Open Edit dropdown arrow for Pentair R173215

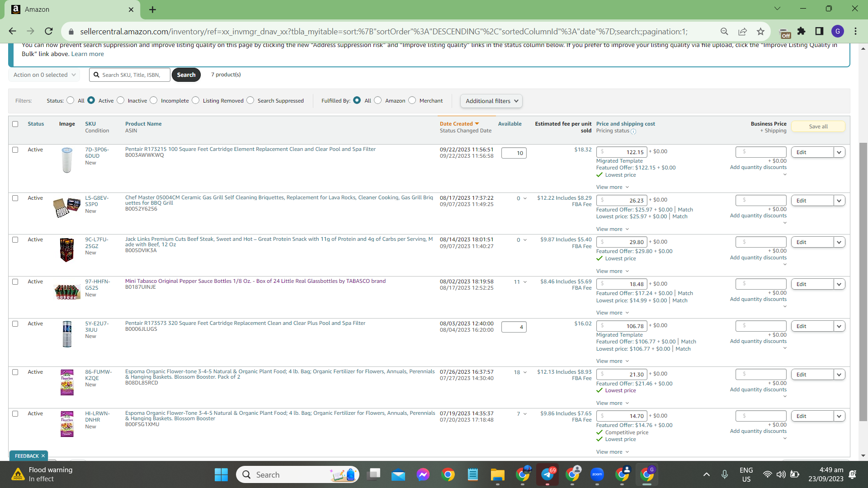click(840, 152)
